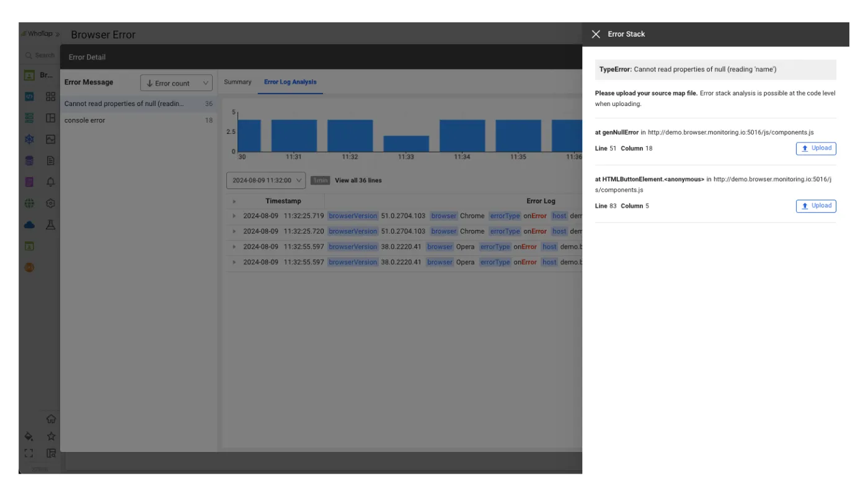The height and width of the screenshot is (496, 868).
Task: Click the star favorites icon
Action: (51, 436)
